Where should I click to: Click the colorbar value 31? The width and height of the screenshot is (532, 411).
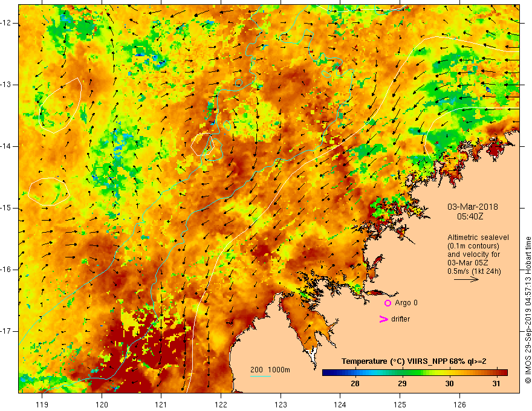click(x=496, y=384)
